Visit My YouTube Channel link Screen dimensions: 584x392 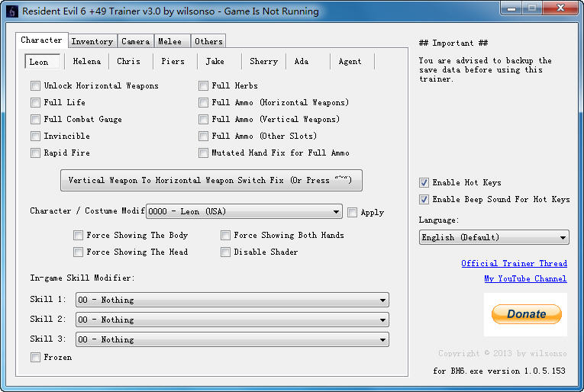[525, 278]
